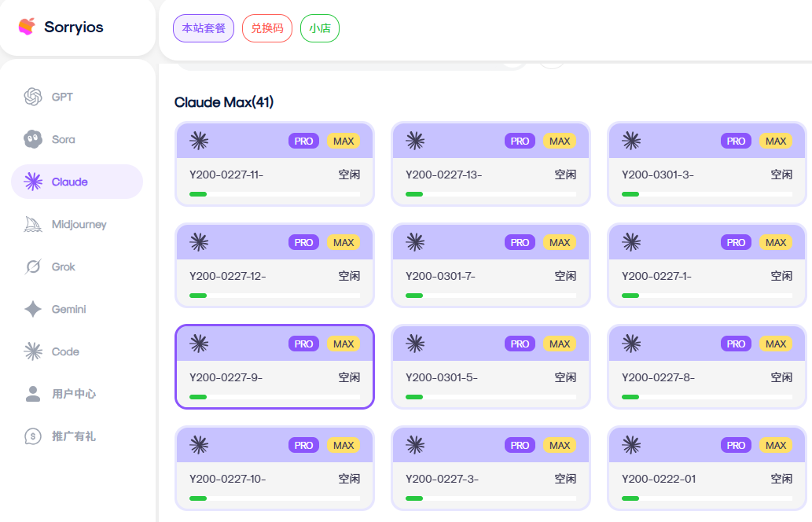
Task: Click the Claude icon on Y200-0301-5- card
Action: click(415, 344)
